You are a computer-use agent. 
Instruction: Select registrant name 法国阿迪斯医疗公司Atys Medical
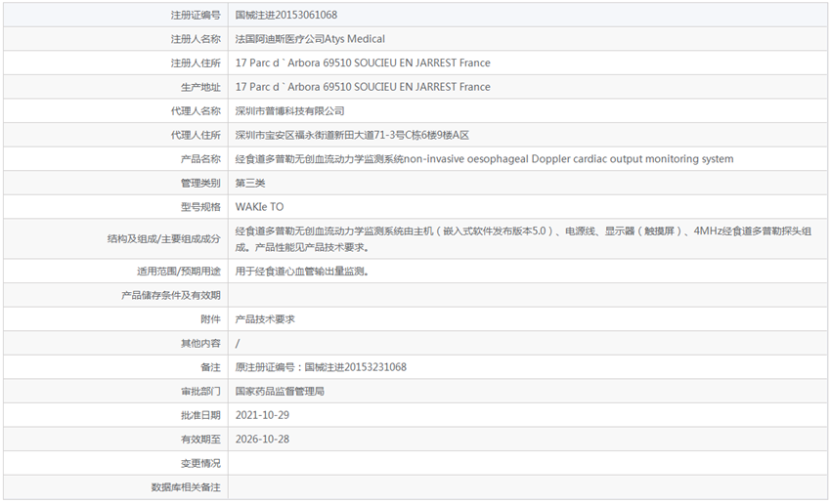pos(310,39)
